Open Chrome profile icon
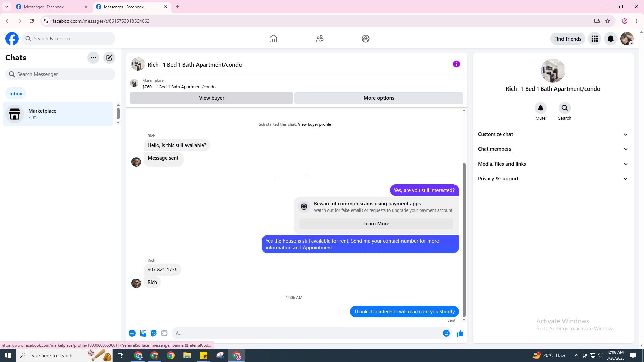The height and width of the screenshot is (362, 644). click(x=625, y=21)
